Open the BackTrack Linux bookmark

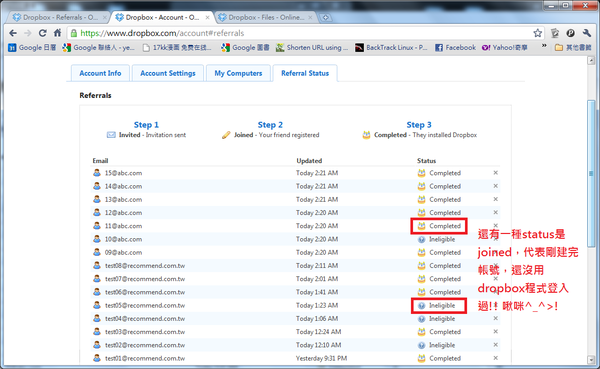[x=391, y=47]
